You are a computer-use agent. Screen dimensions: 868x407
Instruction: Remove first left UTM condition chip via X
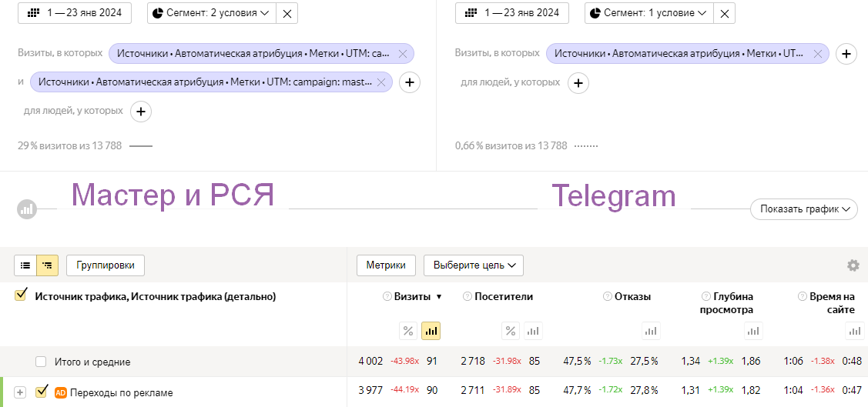click(403, 54)
